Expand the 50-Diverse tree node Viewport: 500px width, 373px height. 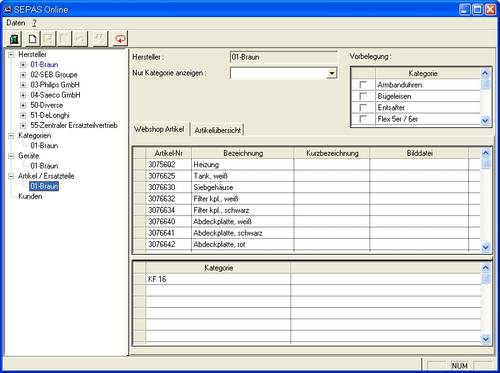tap(23, 105)
